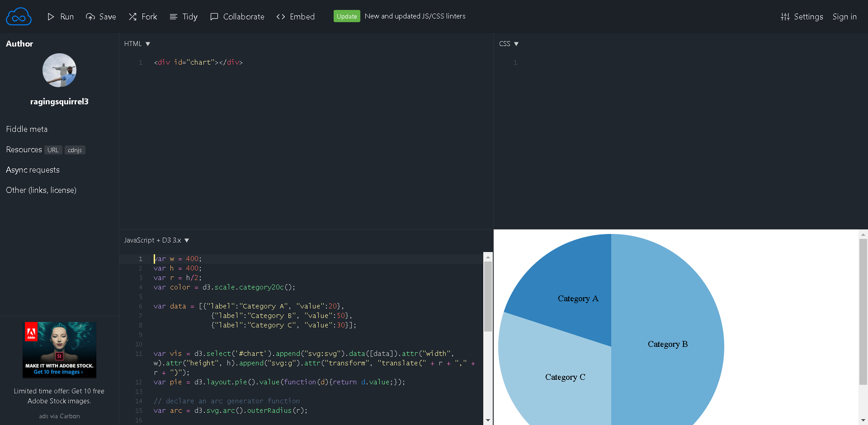Click the JSFiddle cloud logo
868x425 pixels.
(x=19, y=16)
